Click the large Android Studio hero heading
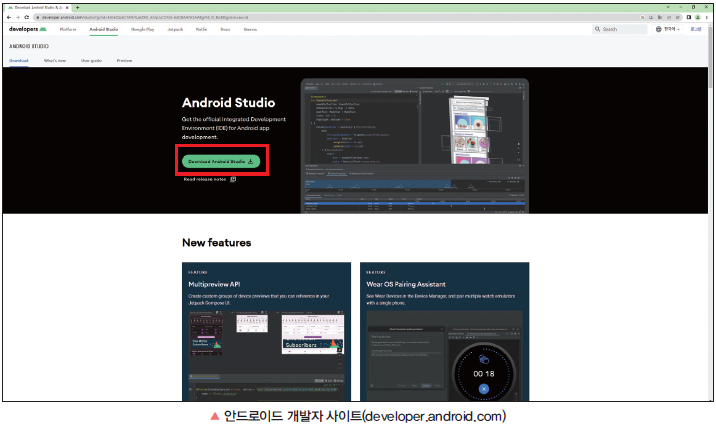Viewport: 716px width, 429px height. 229,102
